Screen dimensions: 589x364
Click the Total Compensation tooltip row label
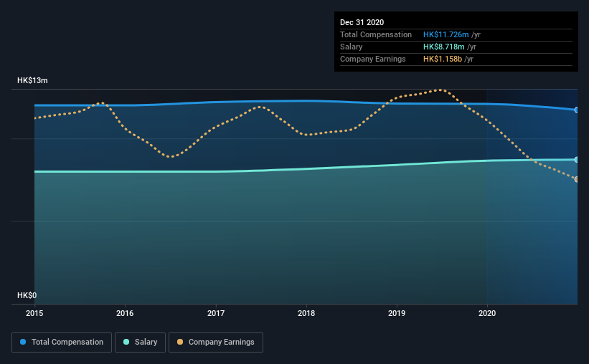[x=376, y=34]
